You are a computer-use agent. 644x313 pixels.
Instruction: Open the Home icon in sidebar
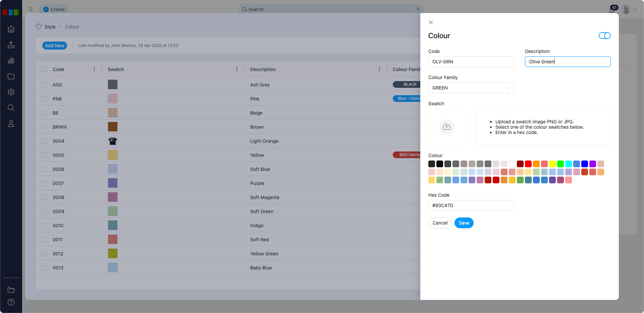click(11, 29)
